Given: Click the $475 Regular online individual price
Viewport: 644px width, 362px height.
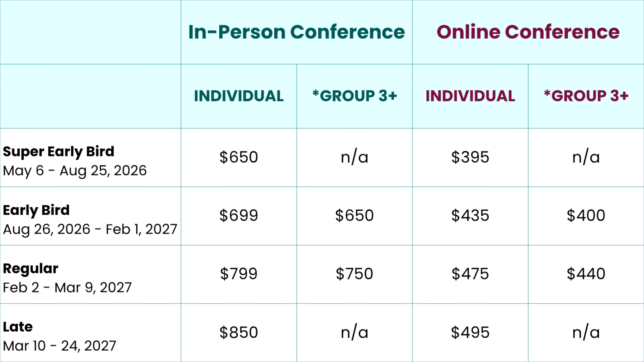Looking at the screenshot, I should click(x=470, y=274).
